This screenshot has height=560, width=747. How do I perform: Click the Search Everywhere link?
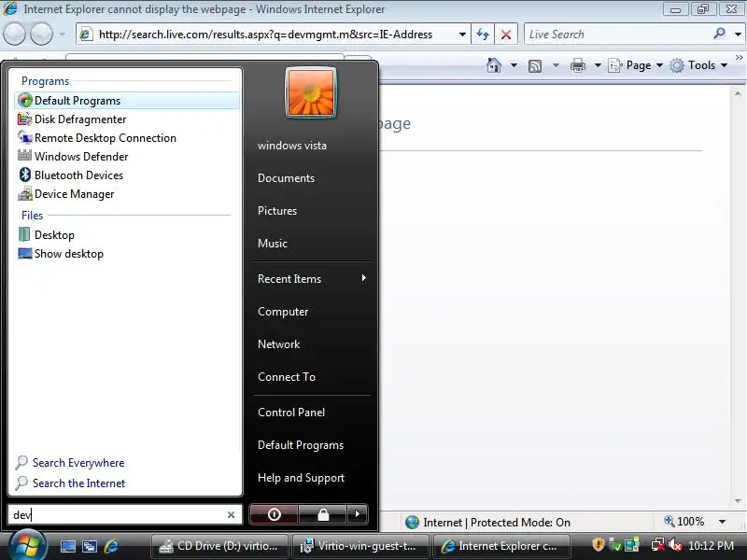point(78,462)
